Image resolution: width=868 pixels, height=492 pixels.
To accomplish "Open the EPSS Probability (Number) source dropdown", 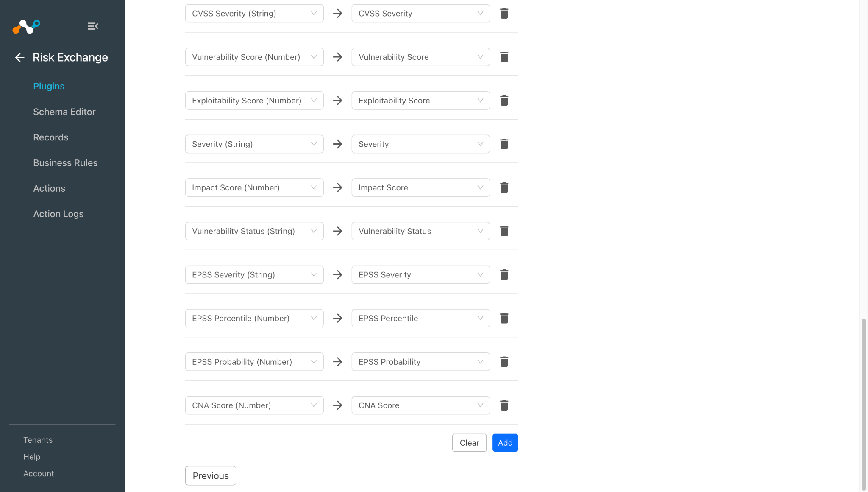I will coord(254,362).
